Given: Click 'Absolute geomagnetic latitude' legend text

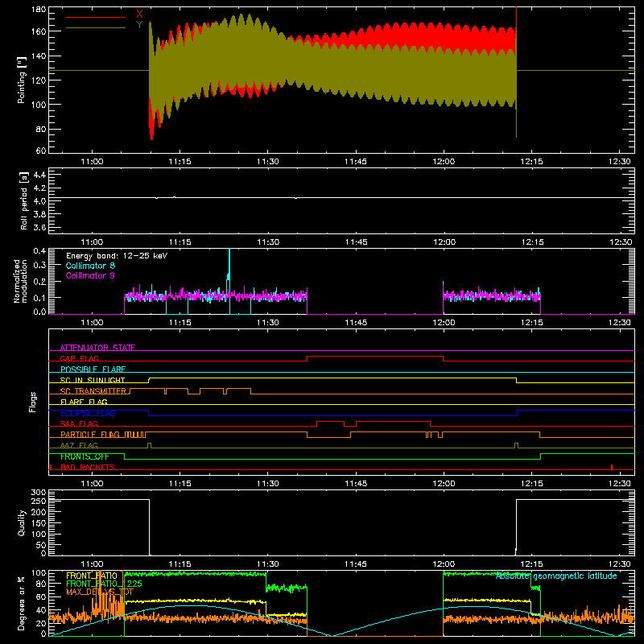Looking at the screenshot, I should (x=556, y=576).
